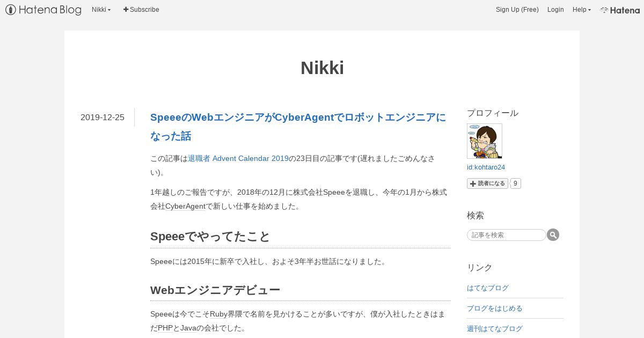Open the PHP keyword link
This screenshot has width=644, height=338.
pyautogui.click(x=165, y=328)
